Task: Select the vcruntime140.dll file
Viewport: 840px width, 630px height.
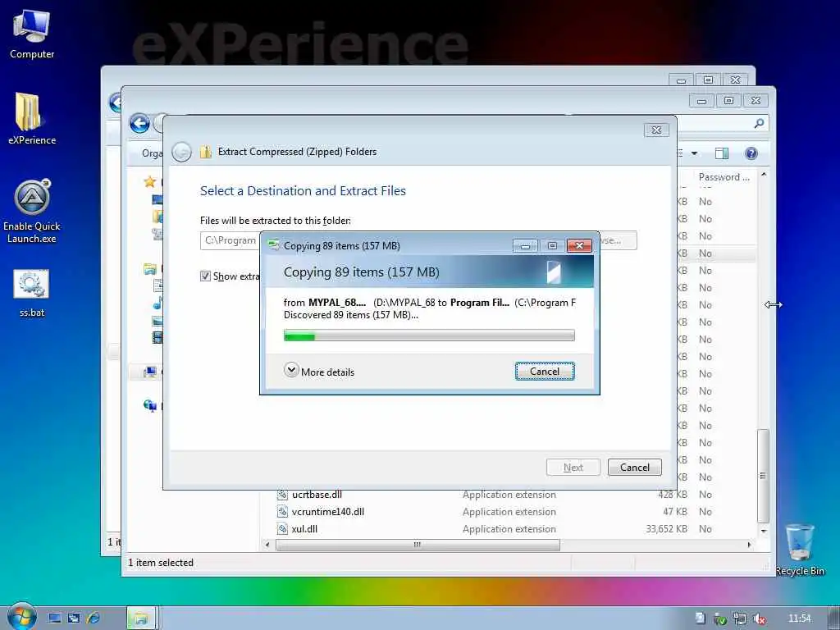Action: click(x=327, y=512)
